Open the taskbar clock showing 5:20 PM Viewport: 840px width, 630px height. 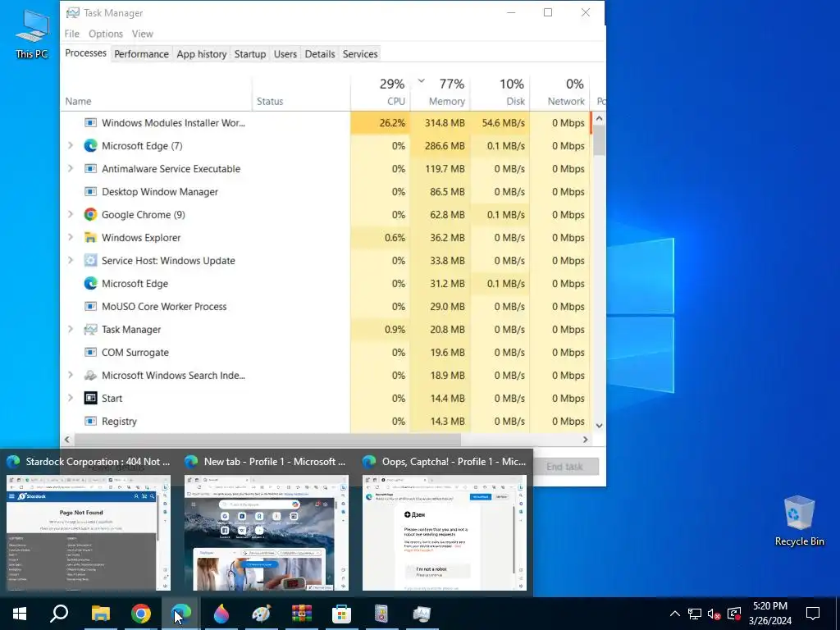769,614
